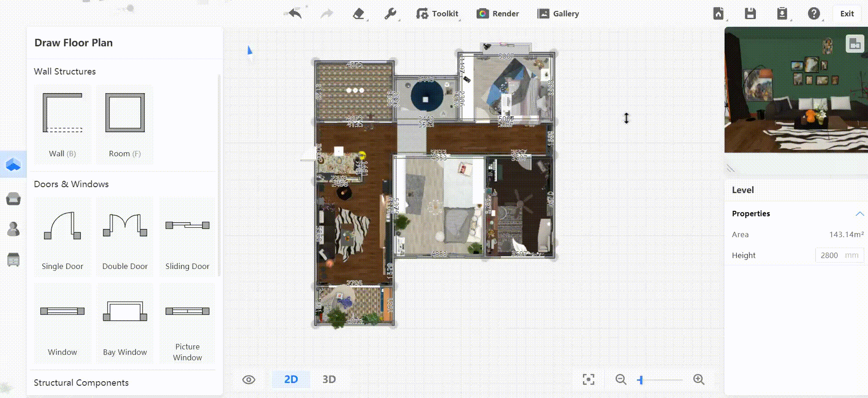Open the wrench settings tool
Screen dimensions: 868x398
pos(390,14)
